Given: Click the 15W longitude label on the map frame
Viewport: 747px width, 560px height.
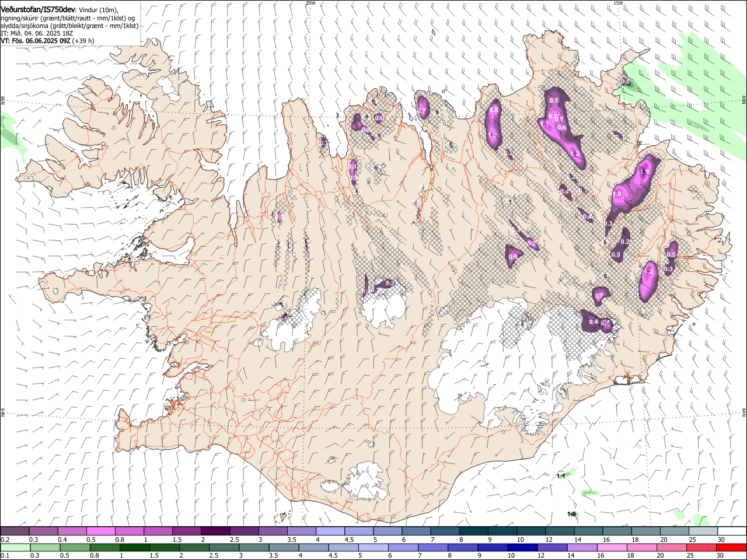Looking at the screenshot, I should 618,3.
